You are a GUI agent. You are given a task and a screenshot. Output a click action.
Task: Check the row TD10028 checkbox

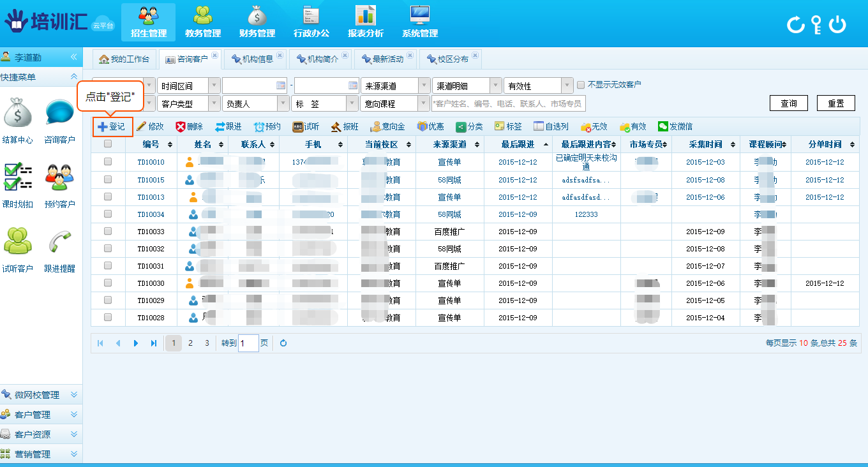pyautogui.click(x=108, y=318)
